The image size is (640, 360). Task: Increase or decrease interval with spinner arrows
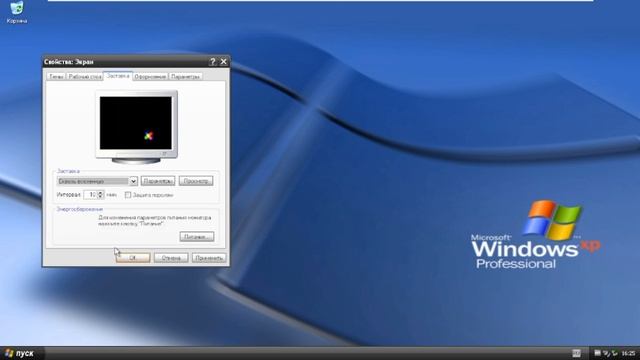[x=100, y=195]
